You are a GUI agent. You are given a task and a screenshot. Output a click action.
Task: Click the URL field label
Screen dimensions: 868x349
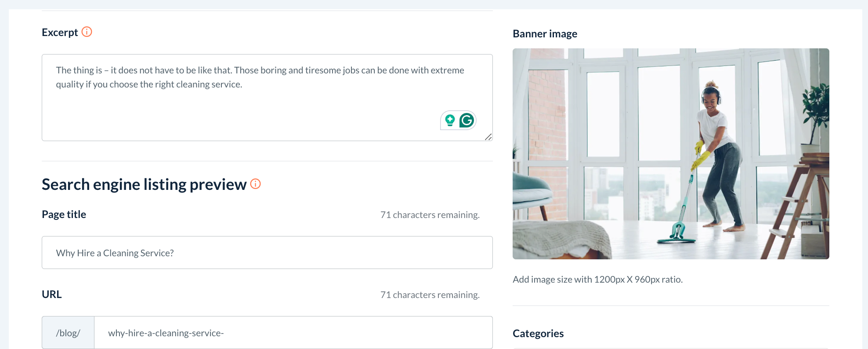click(52, 294)
